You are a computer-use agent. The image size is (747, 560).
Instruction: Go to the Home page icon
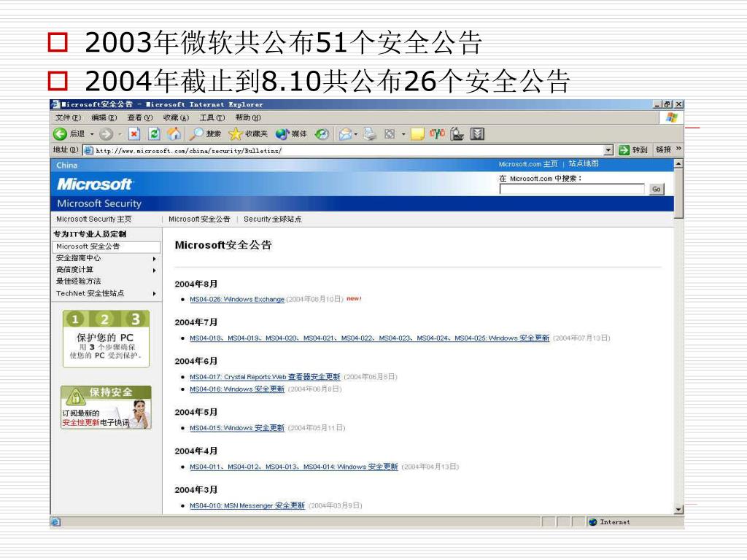point(174,134)
